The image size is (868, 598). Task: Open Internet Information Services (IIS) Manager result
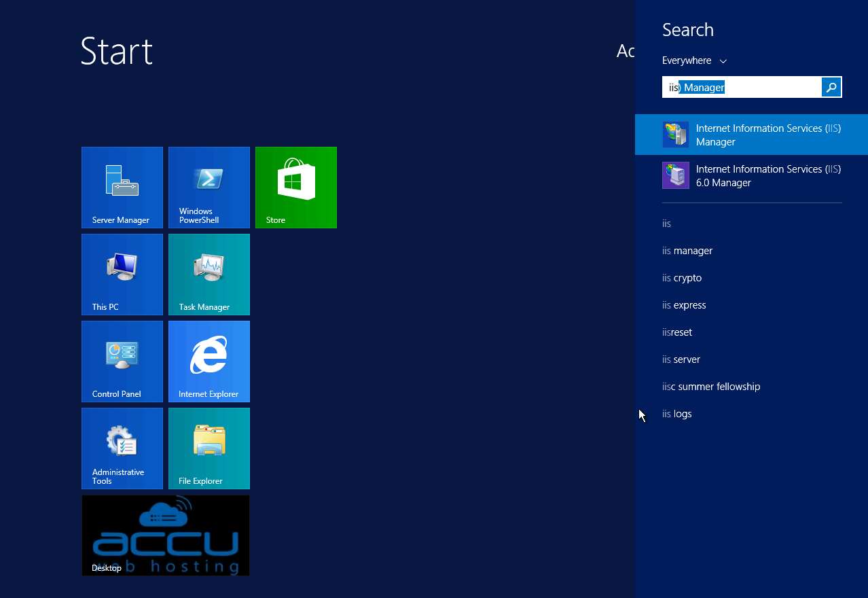[751, 135]
